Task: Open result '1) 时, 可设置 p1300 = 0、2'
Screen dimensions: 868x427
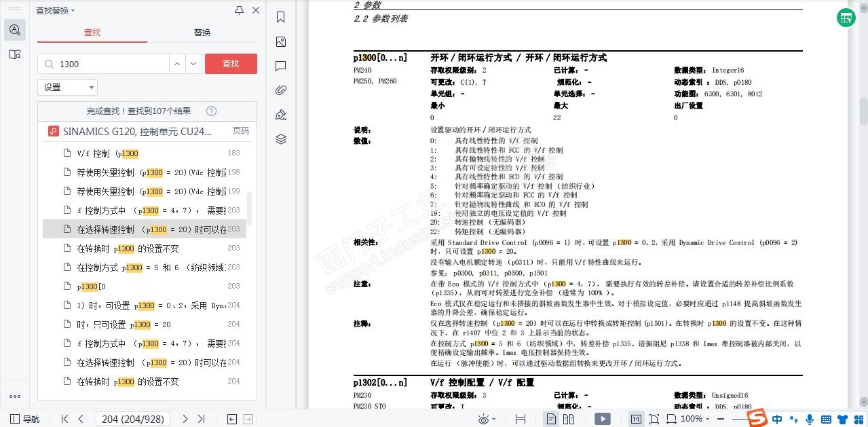Action: click(145, 305)
